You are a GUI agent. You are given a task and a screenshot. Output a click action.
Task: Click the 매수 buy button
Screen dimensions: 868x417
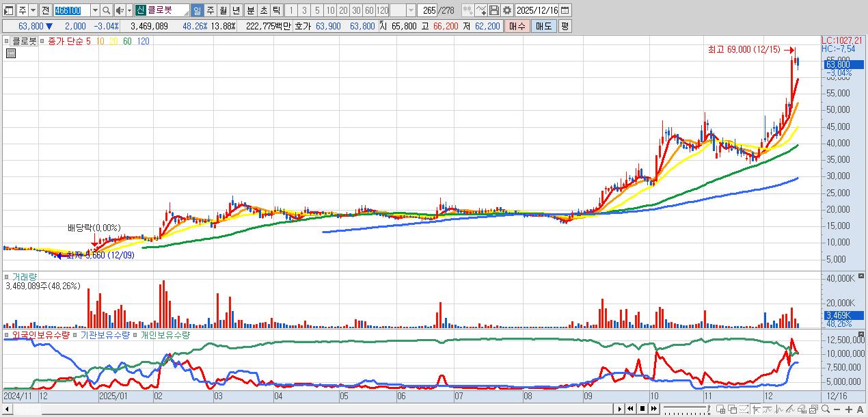click(x=517, y=26)
